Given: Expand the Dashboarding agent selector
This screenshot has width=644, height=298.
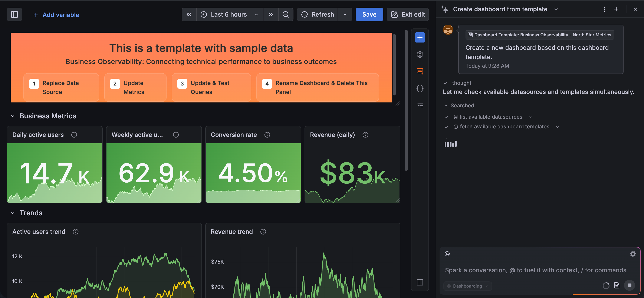Looking at the screenshot, I should [x=467, y=286].
